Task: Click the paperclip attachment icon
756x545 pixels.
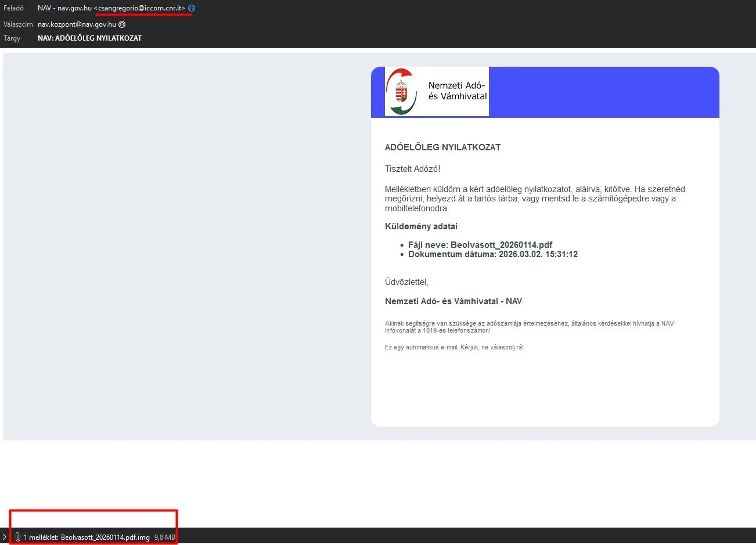Action: [17, 537]
